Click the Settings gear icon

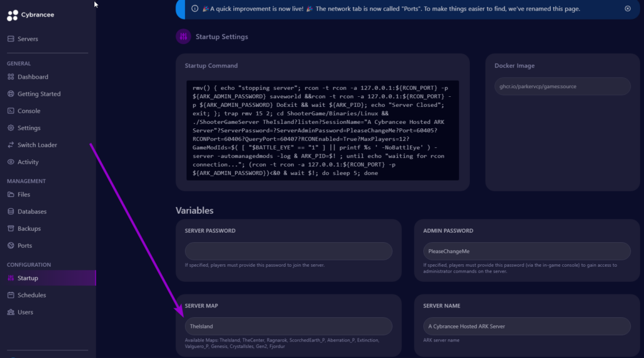pyautogui.click(x=11, y=128)
